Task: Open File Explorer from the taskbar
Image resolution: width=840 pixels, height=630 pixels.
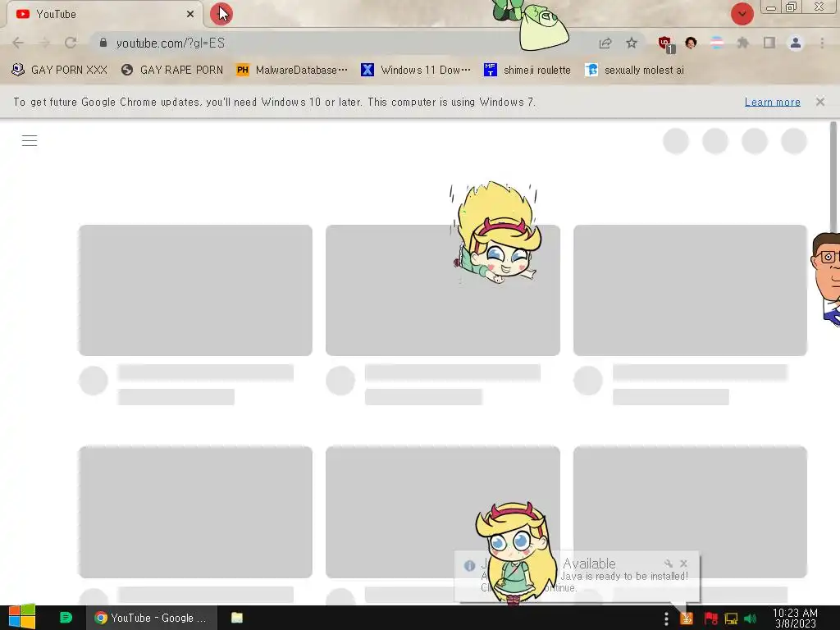Action: point(237,618)
